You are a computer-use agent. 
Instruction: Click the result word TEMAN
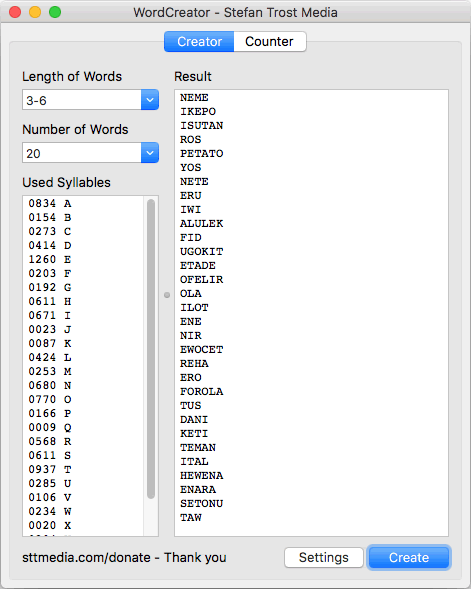[x=198, y=448]
